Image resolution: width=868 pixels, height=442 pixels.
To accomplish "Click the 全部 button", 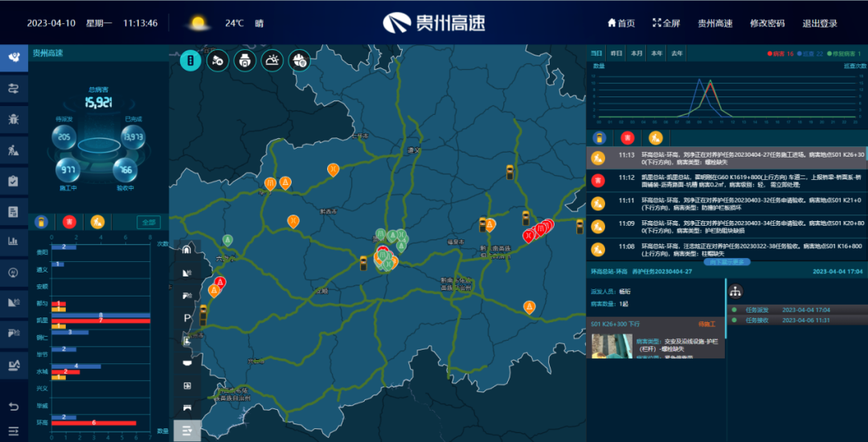I will tap(149, 223).
